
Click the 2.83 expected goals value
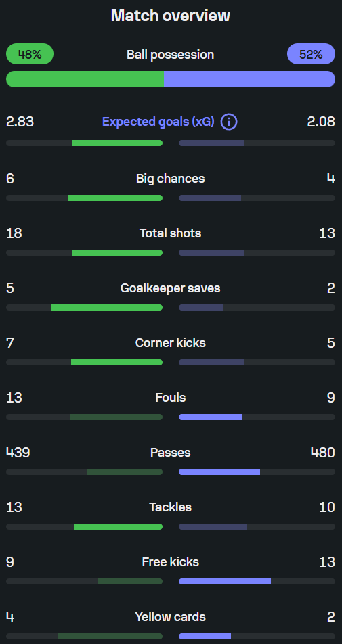20,122
